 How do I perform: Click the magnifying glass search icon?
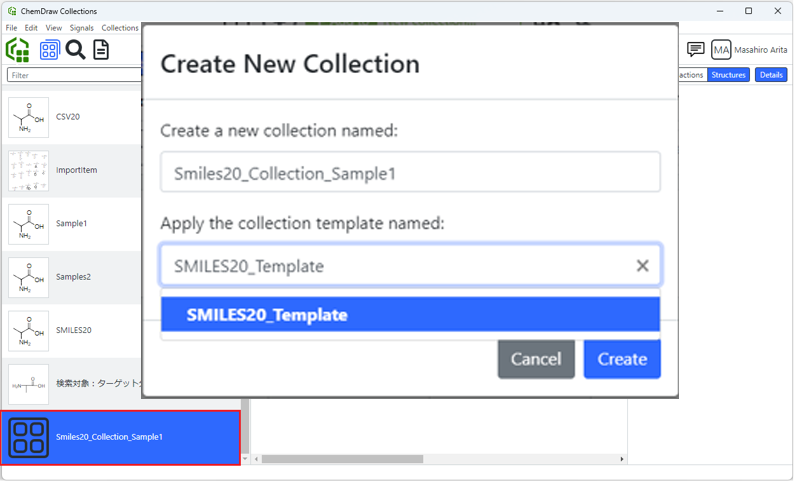coord(75,50)
